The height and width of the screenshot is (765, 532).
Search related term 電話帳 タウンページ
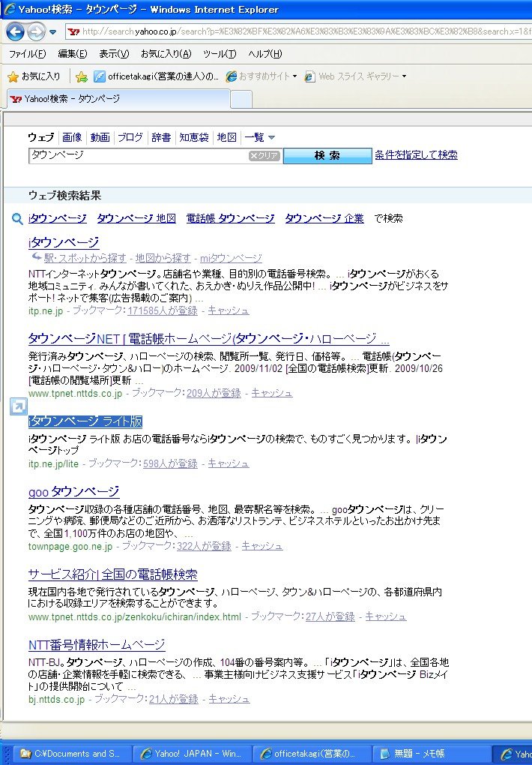(x=230, y=218)
